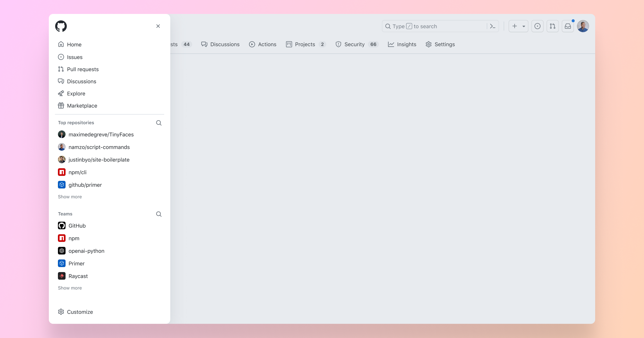This screenshot has height=338, width=644.
Task: Focus the Type to search field
Action: coord(435,26)
